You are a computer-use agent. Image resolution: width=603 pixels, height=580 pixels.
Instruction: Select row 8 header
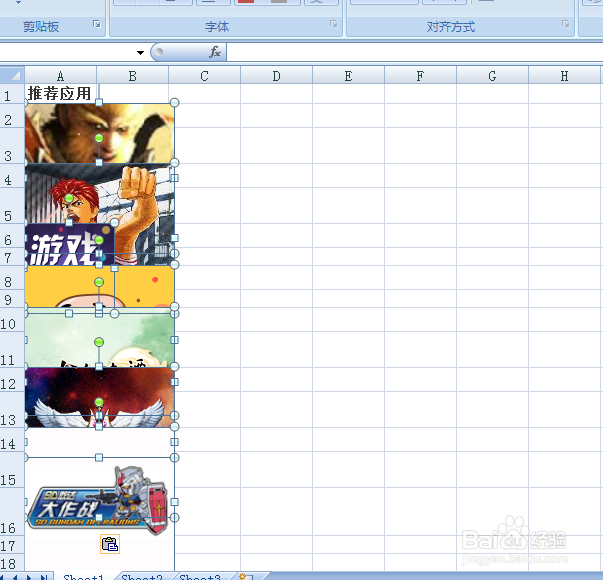tap(12, 278)
